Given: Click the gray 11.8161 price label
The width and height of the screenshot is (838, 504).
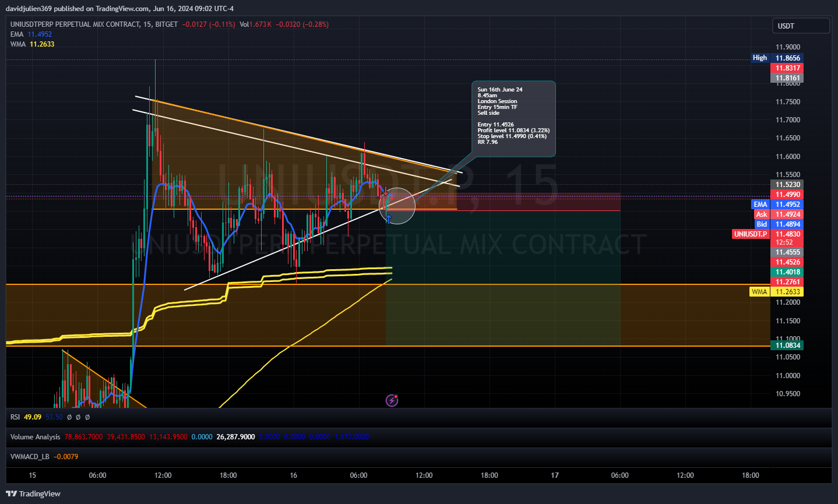Looking at the screenshot, I should 787,78.
